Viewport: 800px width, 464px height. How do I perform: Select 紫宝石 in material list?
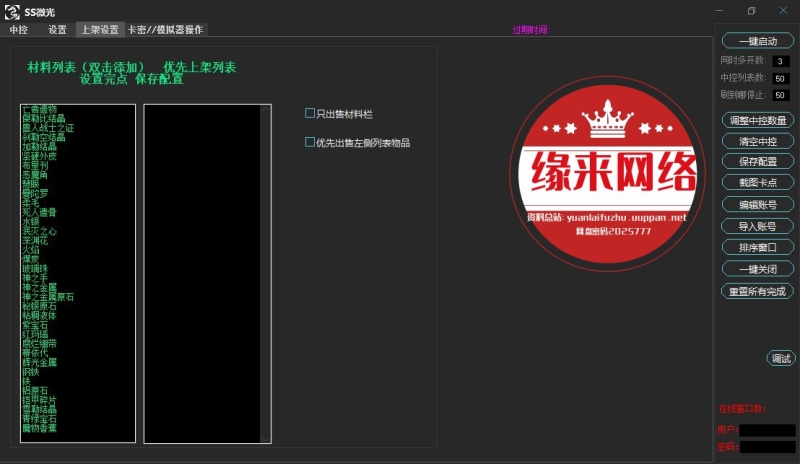click(35, 325)
